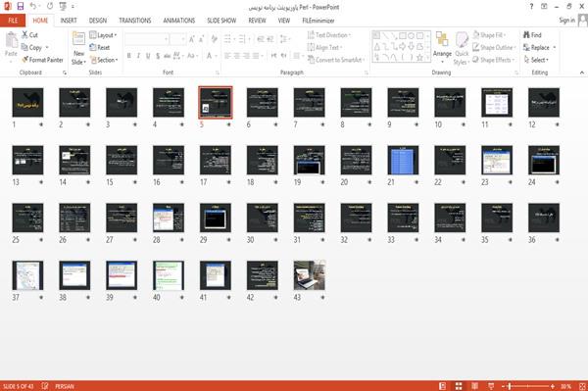
Task: Toggle Underline formatting button
Action: pos(148,56)
